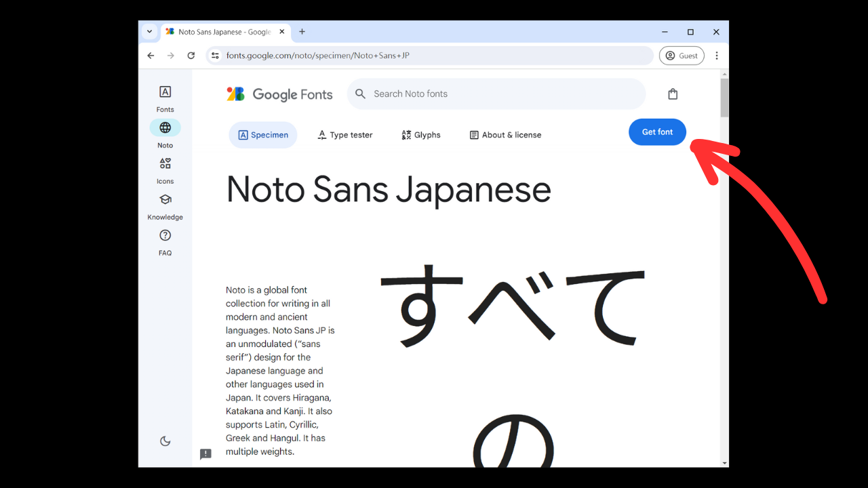
Task: Click the Search Noto fonts field
Action: tap(502, 94)
